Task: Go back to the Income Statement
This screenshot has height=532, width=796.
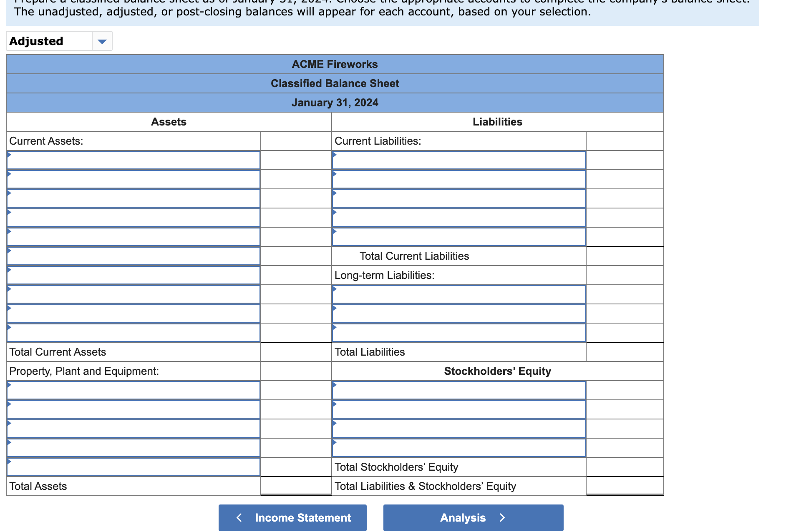Action: tap(292, 517)
